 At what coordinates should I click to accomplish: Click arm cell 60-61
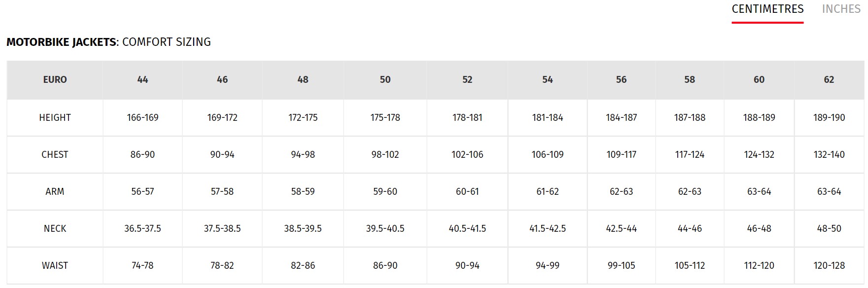coord(467,192)
